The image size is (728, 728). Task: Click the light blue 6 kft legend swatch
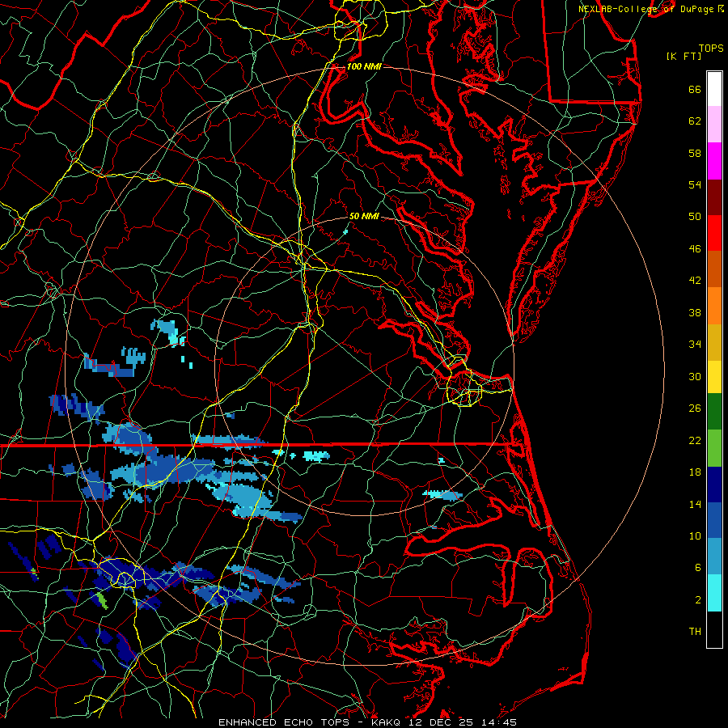[714, 557]
